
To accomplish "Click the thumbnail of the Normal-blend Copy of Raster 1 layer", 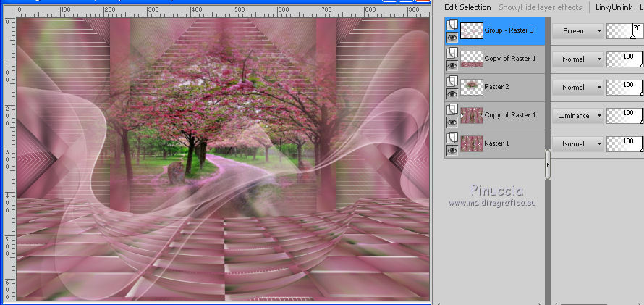I will pyautogui.click(x=472, y=59).
